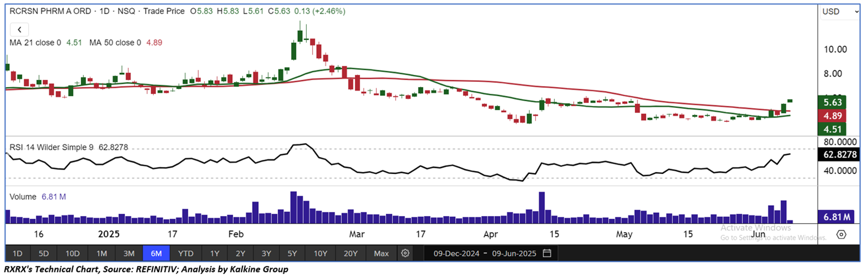This screenshot has width=868, height=280.
Task: Click the 10.00 price axis label
Action: (835, 49)
